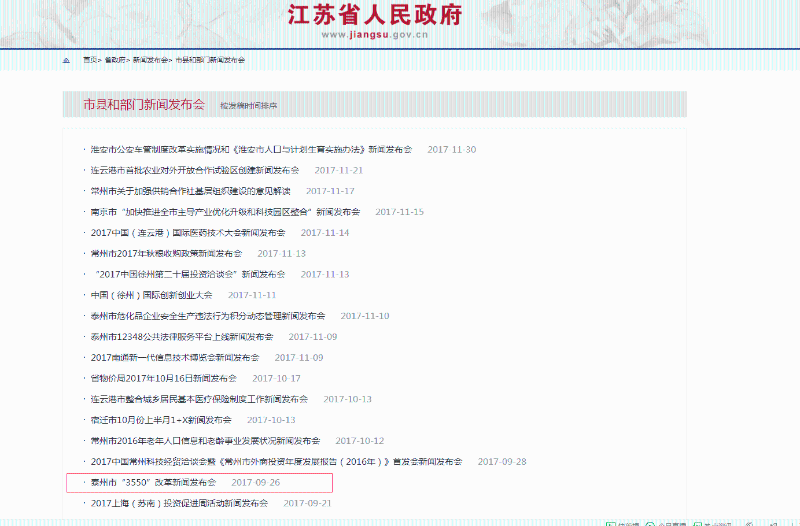The image size is (800, 526).
Task: Read 常州市2017年秋粮收购政策新闻发布会
Action: click(165, 254)
